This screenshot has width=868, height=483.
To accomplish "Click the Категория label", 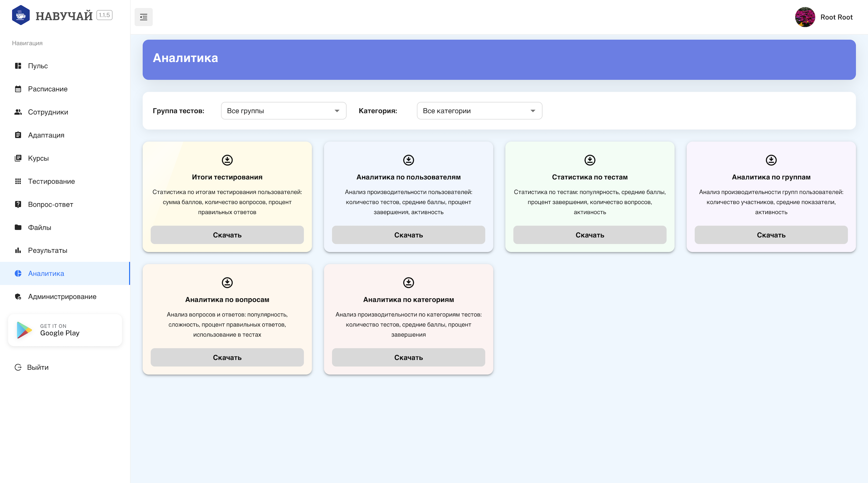I will point(378,111).
